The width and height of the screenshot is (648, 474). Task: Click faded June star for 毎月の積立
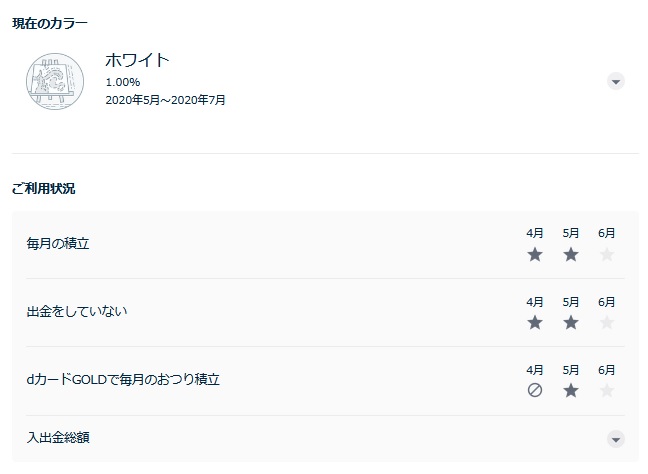click(607, 255)
